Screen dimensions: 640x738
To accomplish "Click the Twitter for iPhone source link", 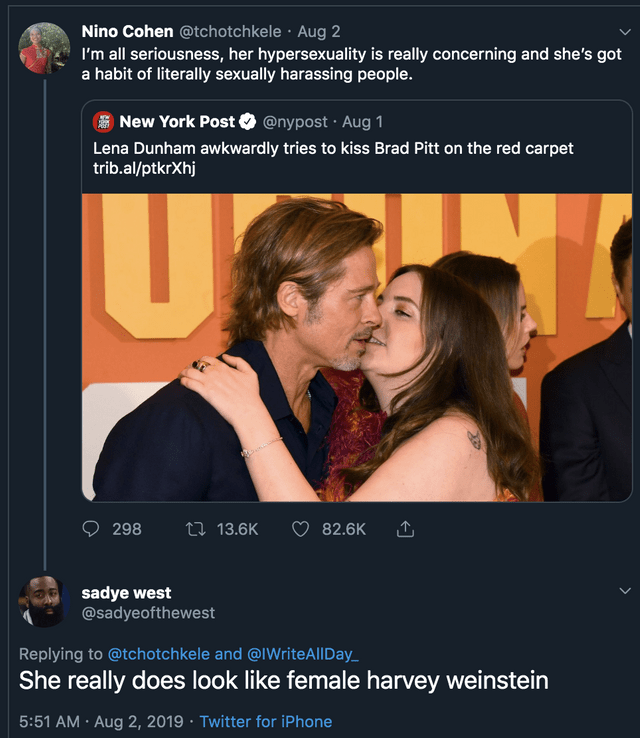I will (266, 721).
